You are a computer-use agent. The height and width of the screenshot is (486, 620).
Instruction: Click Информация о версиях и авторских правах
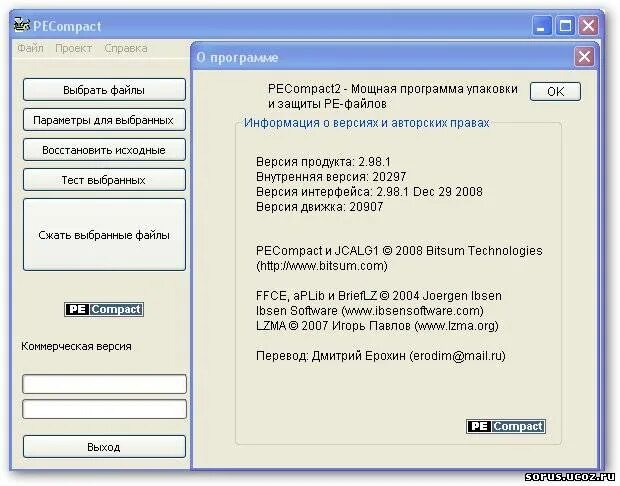[367, 123]
